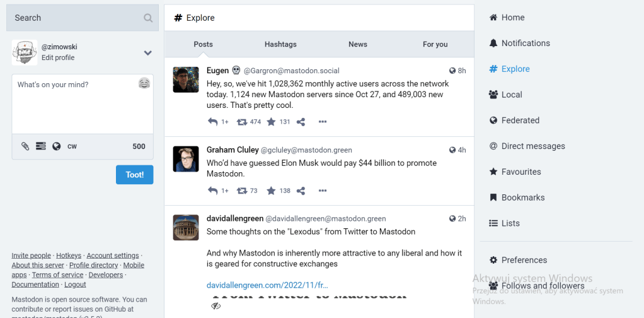Click into the Search field
The height and width of the screenshot is (318, 644).
click(76, 18)
